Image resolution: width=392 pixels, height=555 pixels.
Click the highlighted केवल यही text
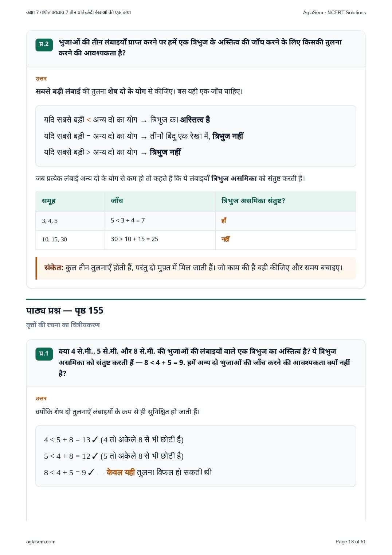pos(121,472)
